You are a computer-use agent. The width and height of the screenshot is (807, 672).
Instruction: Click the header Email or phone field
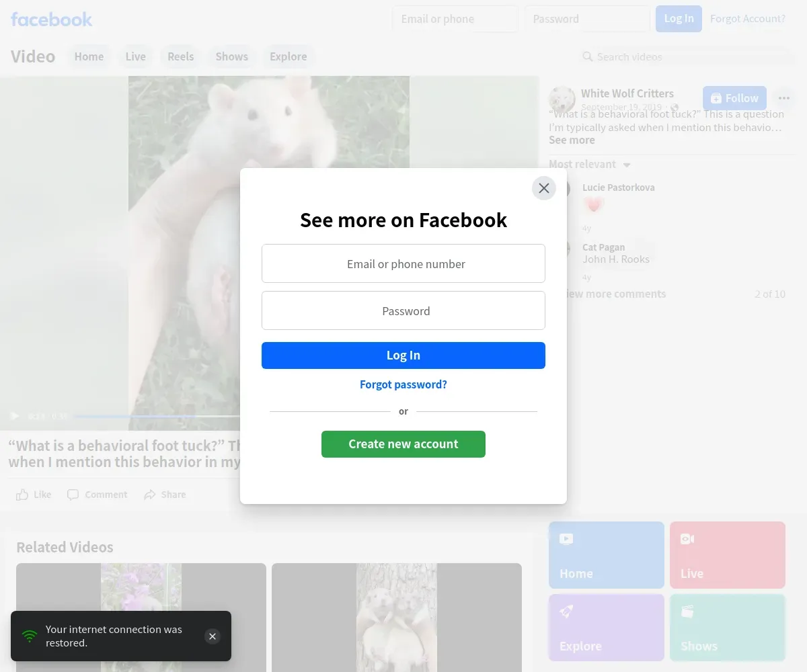click(455, 19)
